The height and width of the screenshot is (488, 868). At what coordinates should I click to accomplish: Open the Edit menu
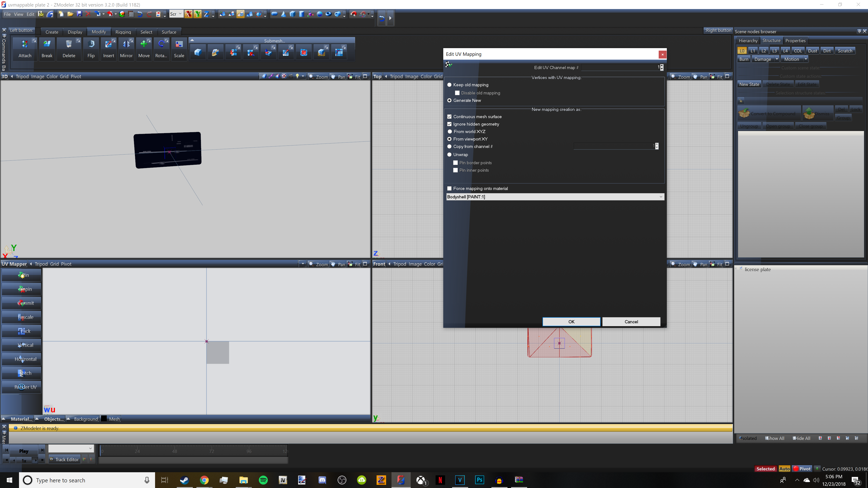point(30,14)
